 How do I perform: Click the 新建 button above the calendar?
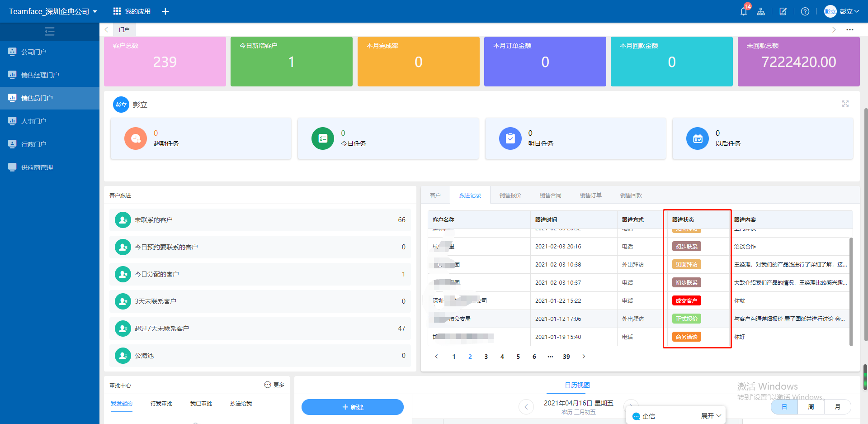pyautogui.click(x=353, y=407)
